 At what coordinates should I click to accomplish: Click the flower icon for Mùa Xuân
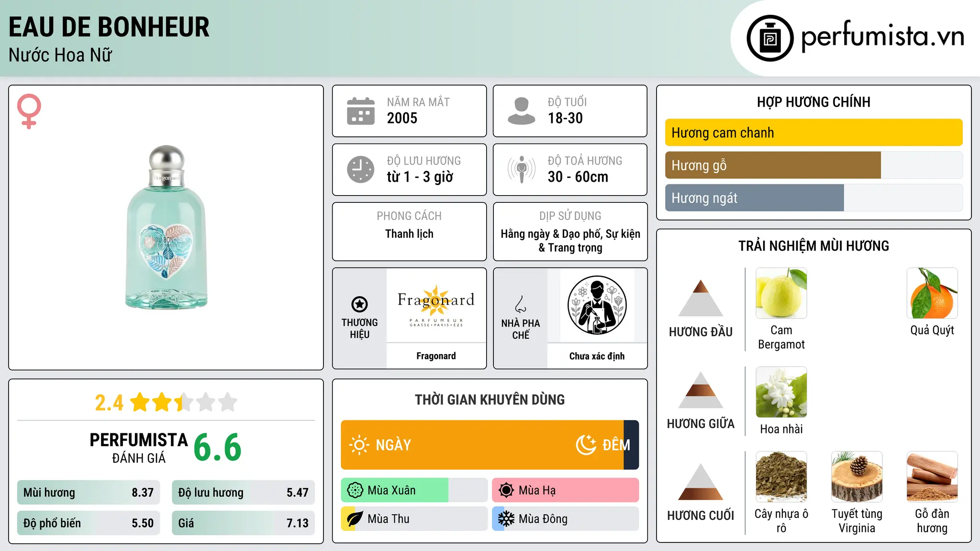pos(355,490)
